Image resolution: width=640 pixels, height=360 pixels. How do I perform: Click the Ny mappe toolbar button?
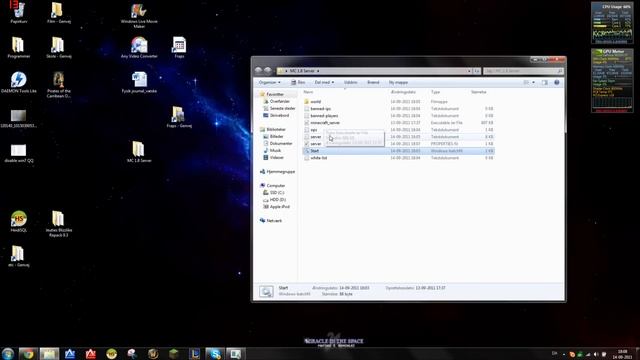tap(398, 82)
